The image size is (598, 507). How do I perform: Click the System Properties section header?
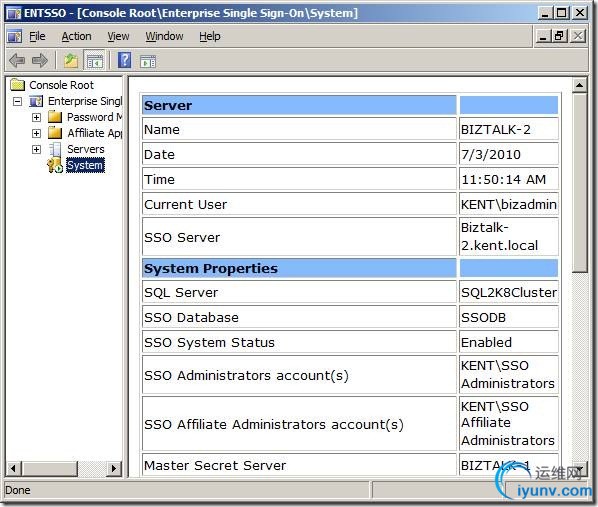pos(299,268)
